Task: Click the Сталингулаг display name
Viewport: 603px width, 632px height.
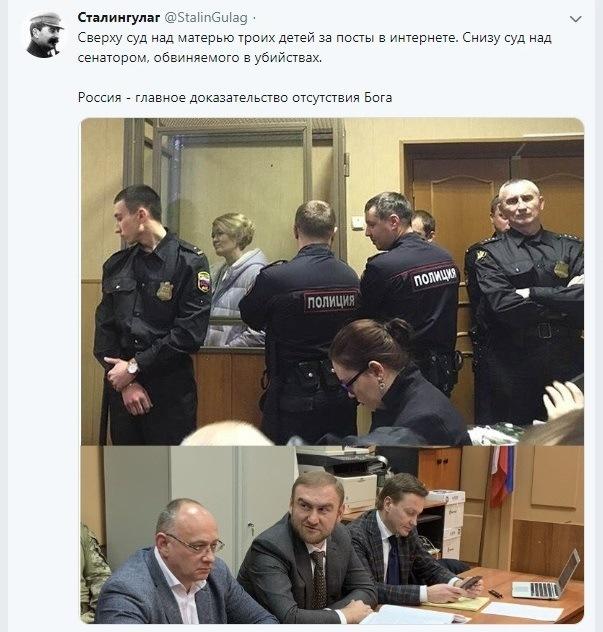Action: (x=119, y=17)
